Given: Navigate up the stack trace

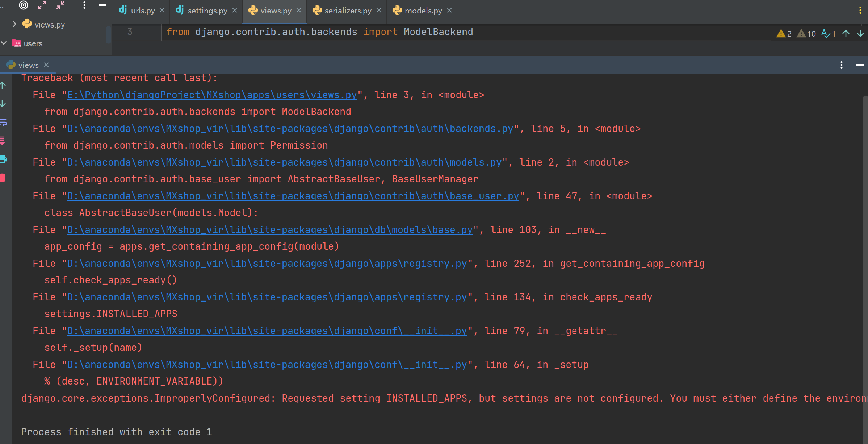Looking at the screenshot, I should [4, 86].
